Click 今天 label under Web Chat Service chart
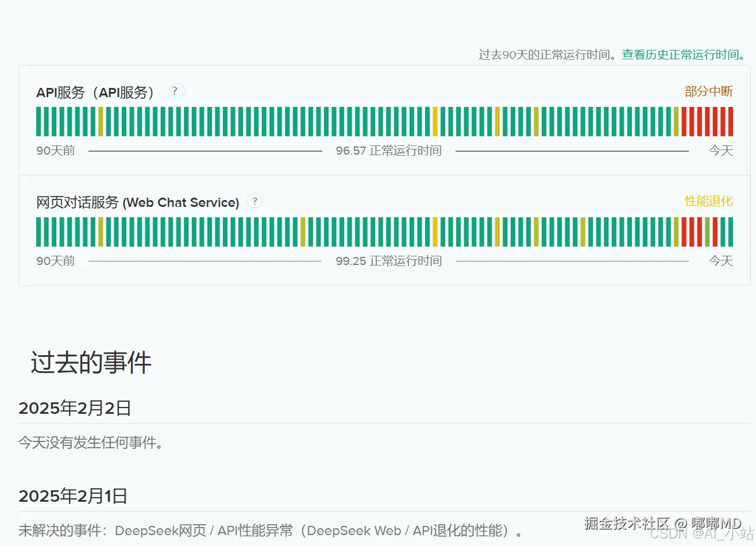The height and width of the screenshot is (546, 756). pos(721,261)
